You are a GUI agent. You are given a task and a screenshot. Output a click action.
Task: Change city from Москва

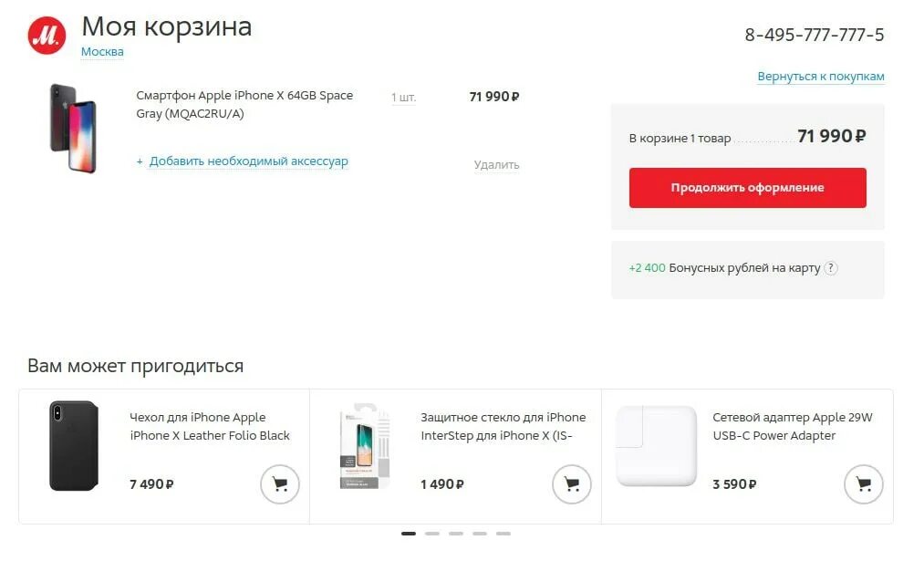click(102, 52)
